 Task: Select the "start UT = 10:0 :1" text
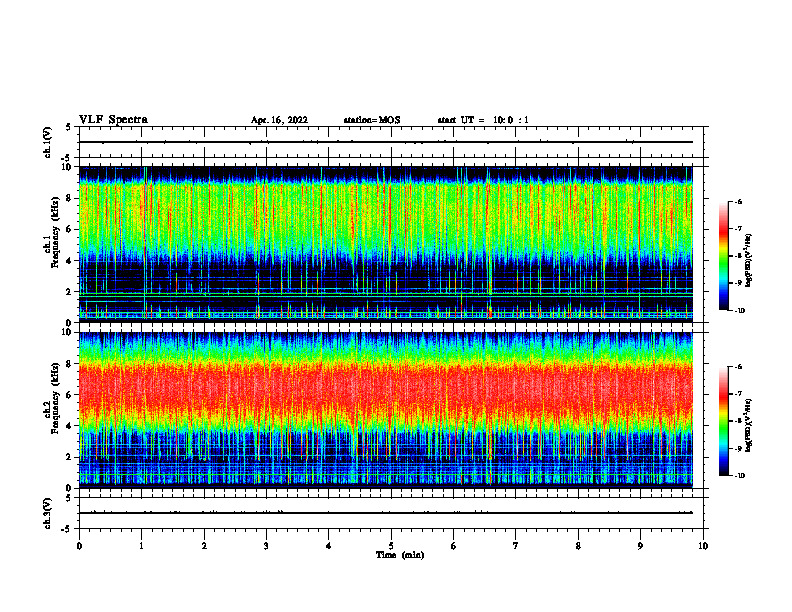point(483,120)
